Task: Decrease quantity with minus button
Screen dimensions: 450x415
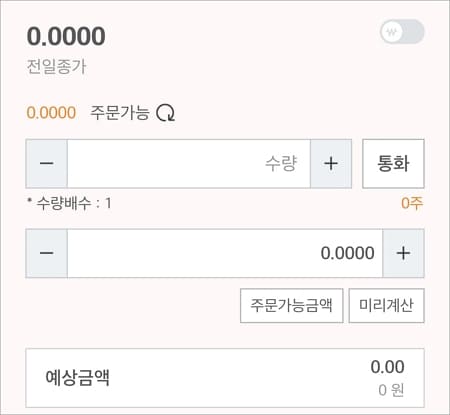Action: click(47, 164)
